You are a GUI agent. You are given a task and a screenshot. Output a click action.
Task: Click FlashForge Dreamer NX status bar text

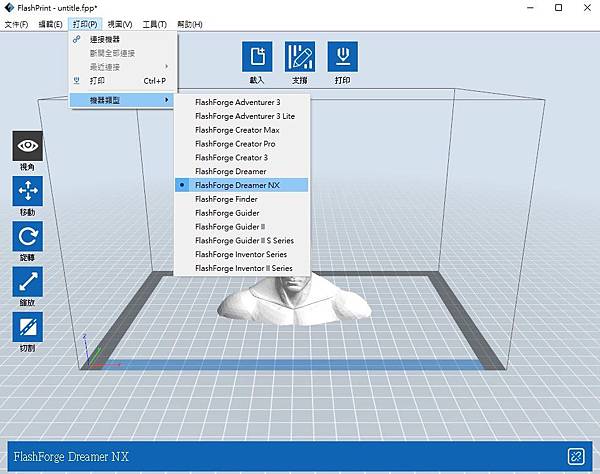71,456
